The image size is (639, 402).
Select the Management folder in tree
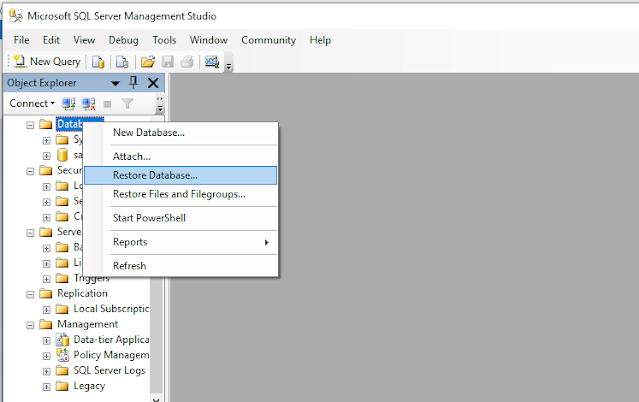(x=88, y=324)
